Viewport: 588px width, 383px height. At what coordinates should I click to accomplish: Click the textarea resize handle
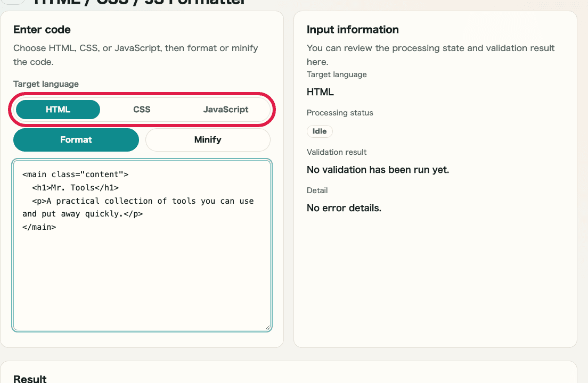(x=268, y=327)
